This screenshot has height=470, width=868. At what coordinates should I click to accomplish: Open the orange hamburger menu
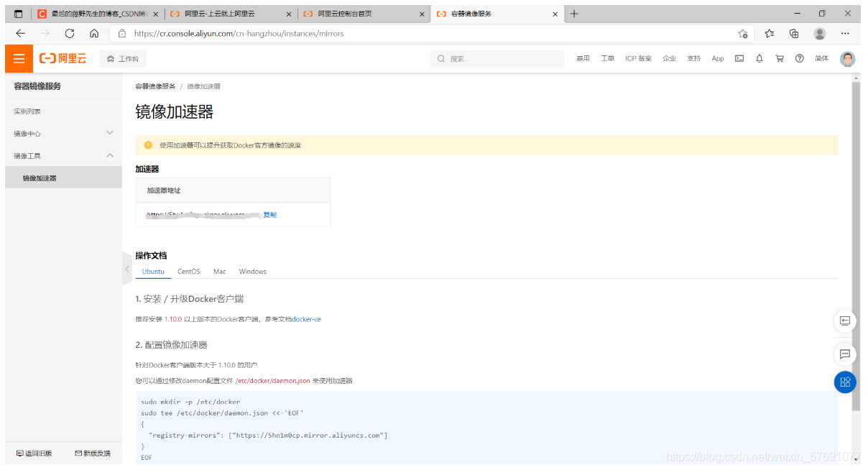[19, 58]
